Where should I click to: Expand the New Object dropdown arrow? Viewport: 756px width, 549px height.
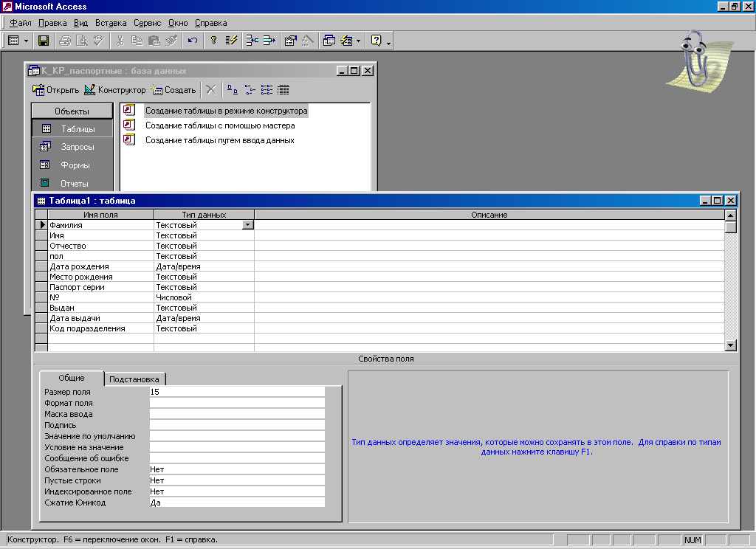point(358,41)
